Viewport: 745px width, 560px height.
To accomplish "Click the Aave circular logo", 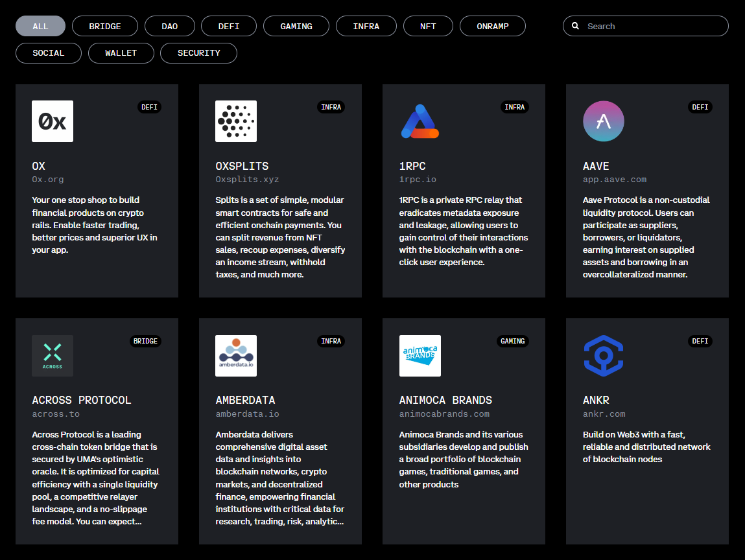I will pyautogui.click(x=604, y=121).
